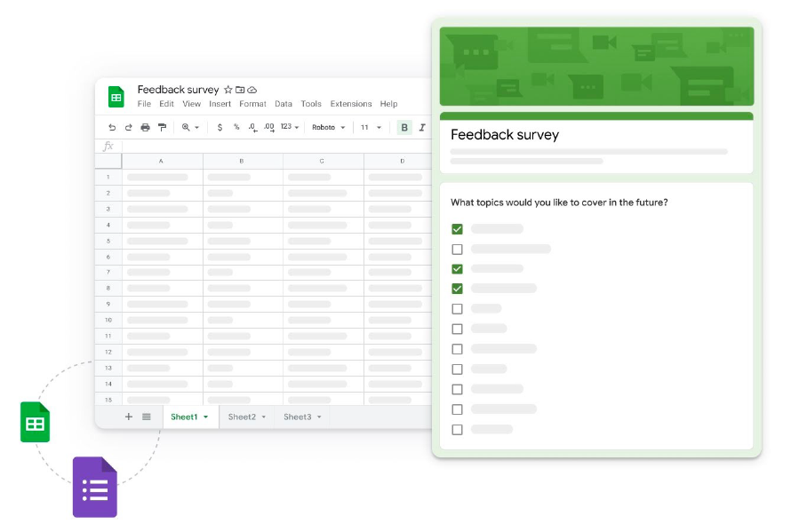The width and height of the screenshot is (799, 532).
Task: Select column C header
Action: (323, 161)
